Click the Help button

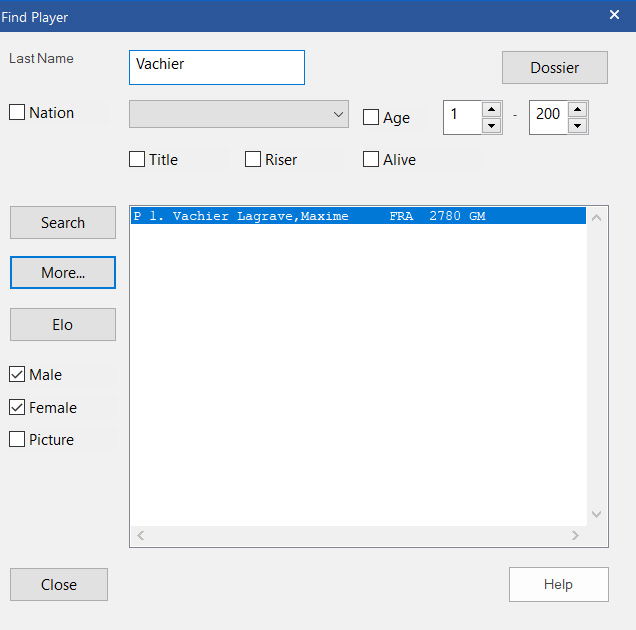[558, 584]
